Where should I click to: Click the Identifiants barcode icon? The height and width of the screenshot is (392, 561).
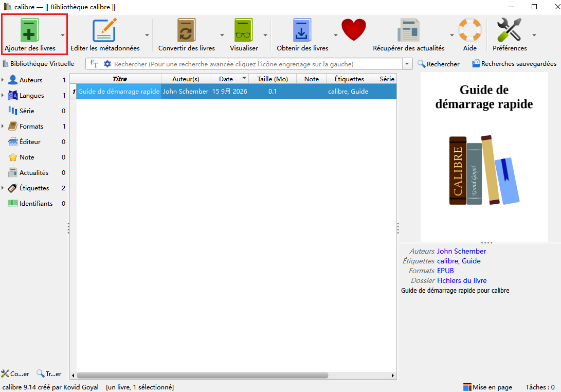pos(13,203)
